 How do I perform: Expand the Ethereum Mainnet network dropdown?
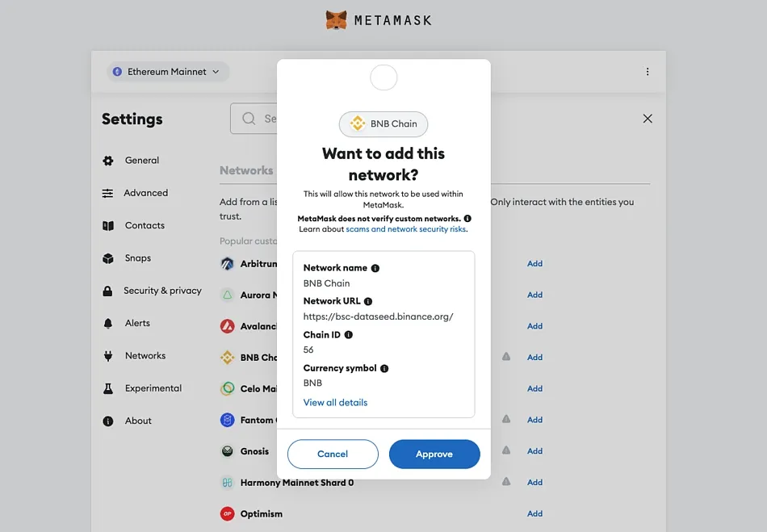coord(168,72)
